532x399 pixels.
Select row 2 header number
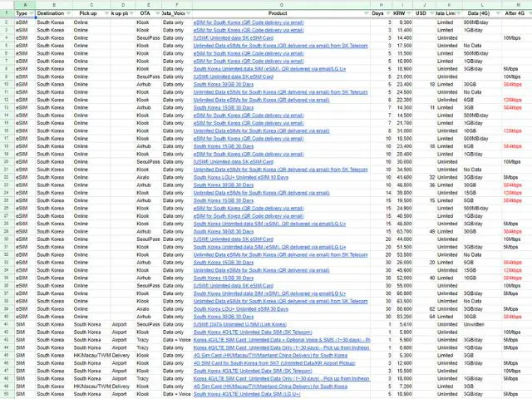7,22
